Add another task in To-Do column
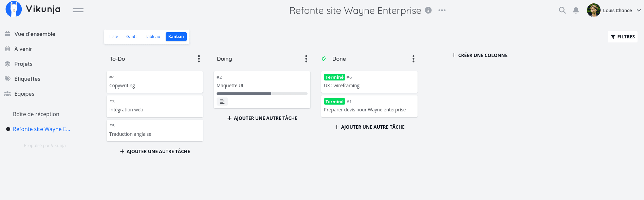 (155, 151)
